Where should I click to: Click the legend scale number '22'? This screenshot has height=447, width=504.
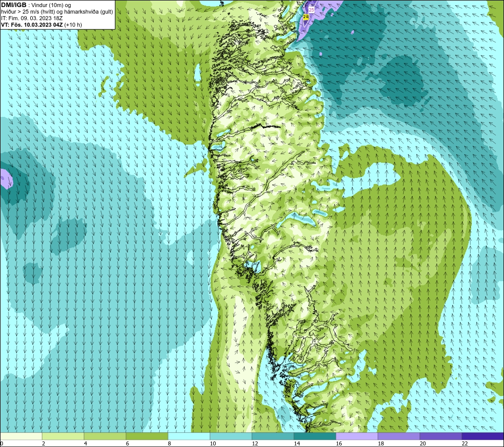(465, 443)
